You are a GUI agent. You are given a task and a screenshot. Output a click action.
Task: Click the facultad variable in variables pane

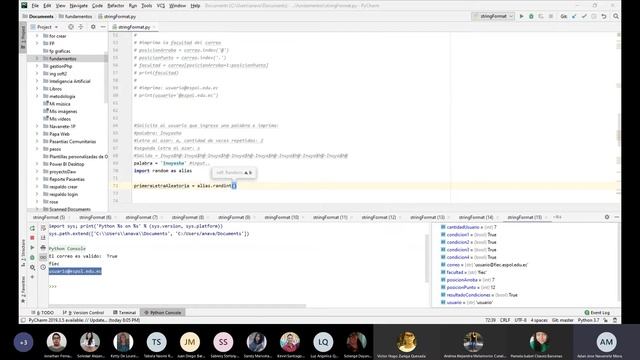coord(464,272)
